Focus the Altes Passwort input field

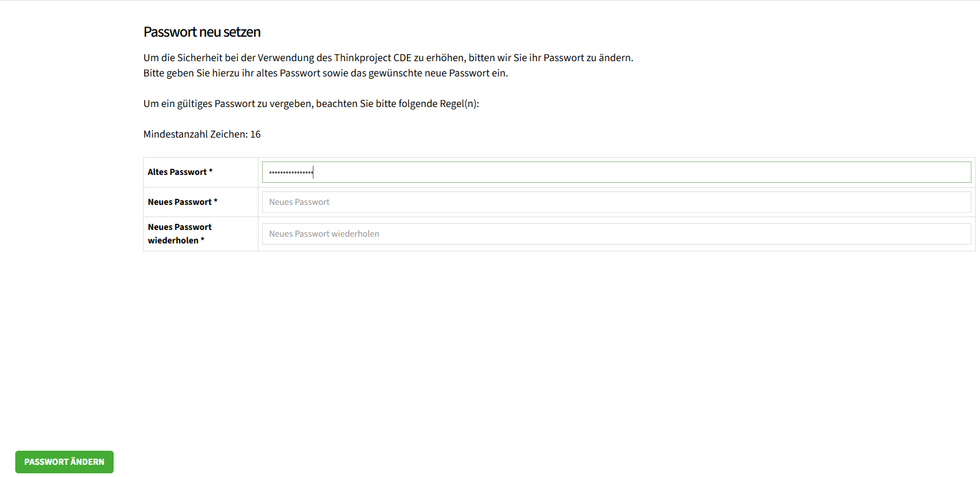(616, 172)
